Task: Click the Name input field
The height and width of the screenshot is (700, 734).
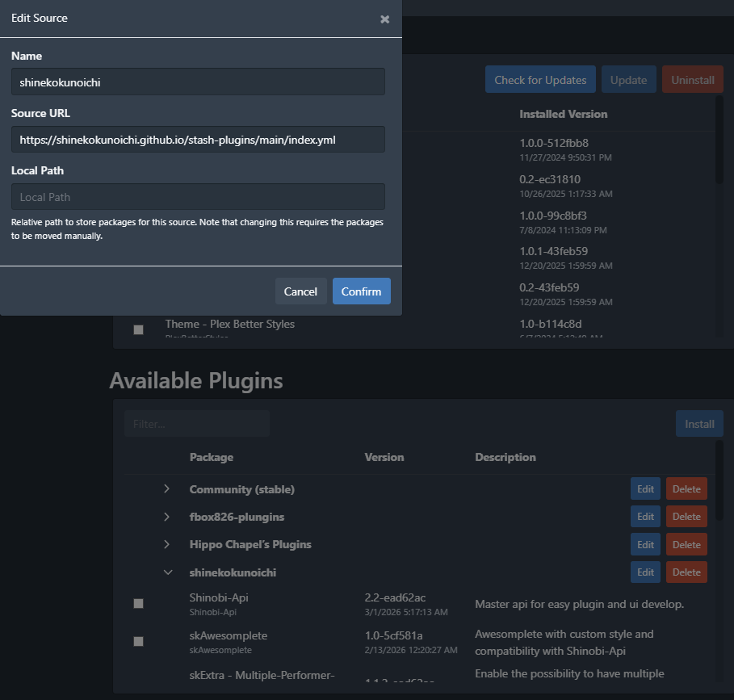Action: point(198,82)
